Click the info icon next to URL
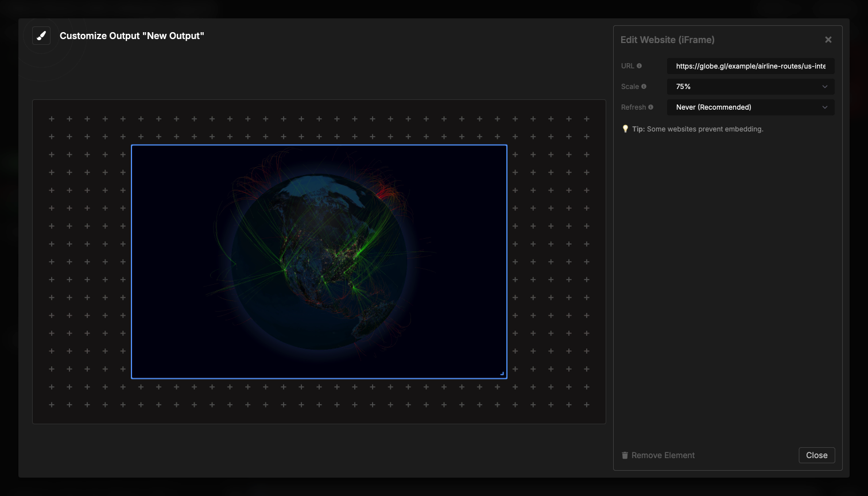The image size is (868, 496). [640, 65]
